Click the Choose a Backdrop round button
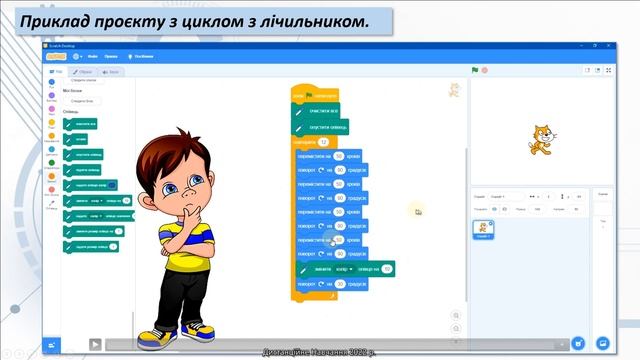This screenshot has width=640, height=360. pyautogui.click(x=602, y=343)
